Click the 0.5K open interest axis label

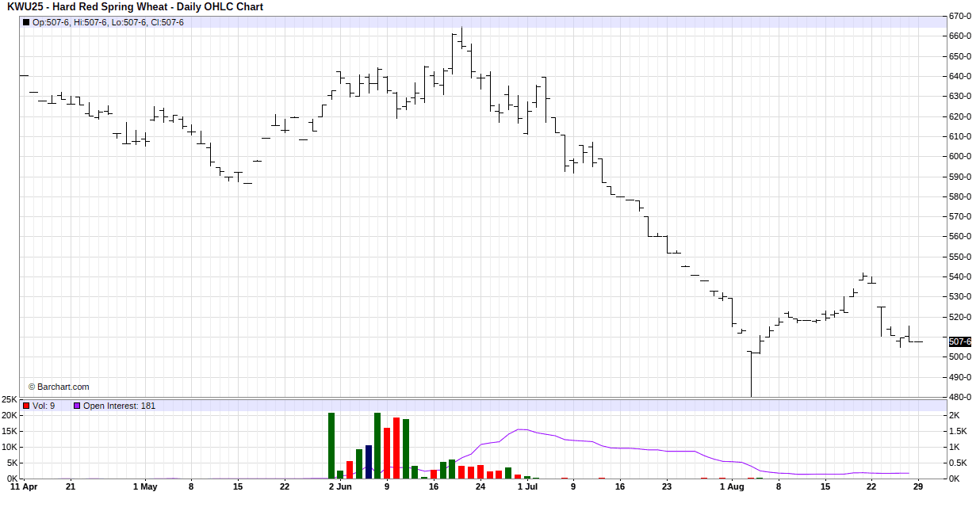959,463
